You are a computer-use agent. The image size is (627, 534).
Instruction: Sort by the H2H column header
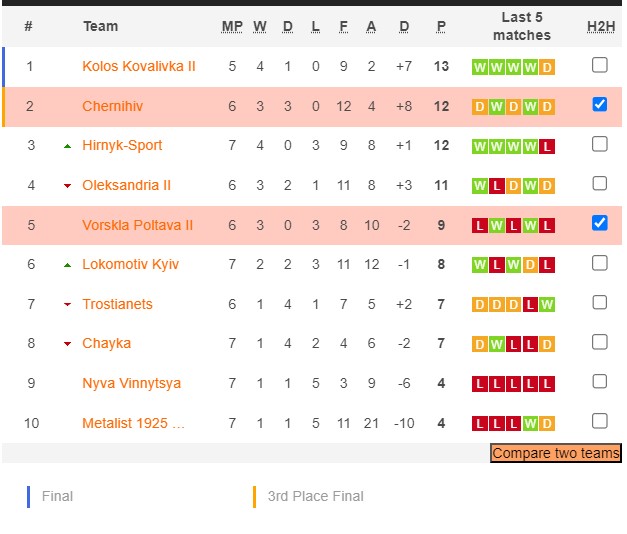coord(600,26)
